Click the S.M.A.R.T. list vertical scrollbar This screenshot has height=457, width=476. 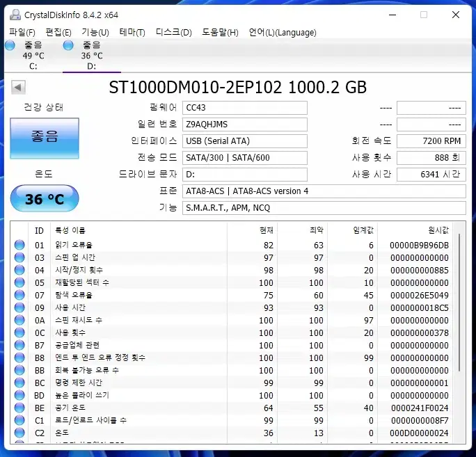[x=459, y=303]
